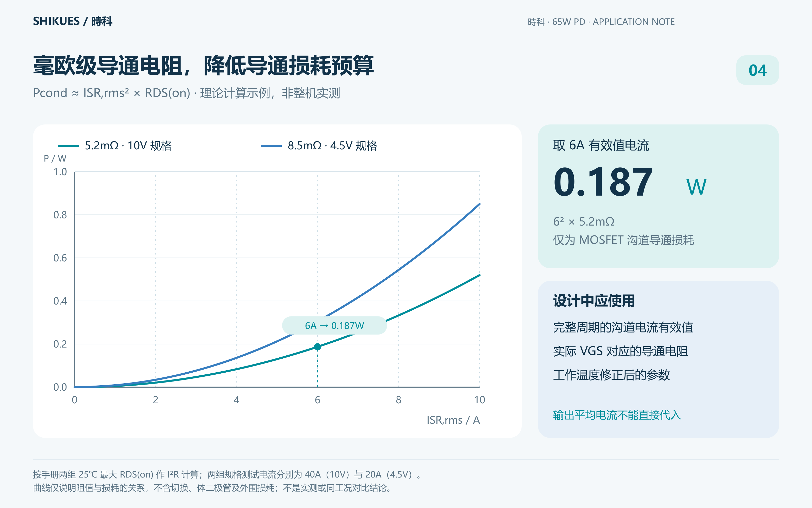Screen dimensions: 812x508
Task: Click the line '完整周期的沟道电流有效值'
Action: coord(623,327)
